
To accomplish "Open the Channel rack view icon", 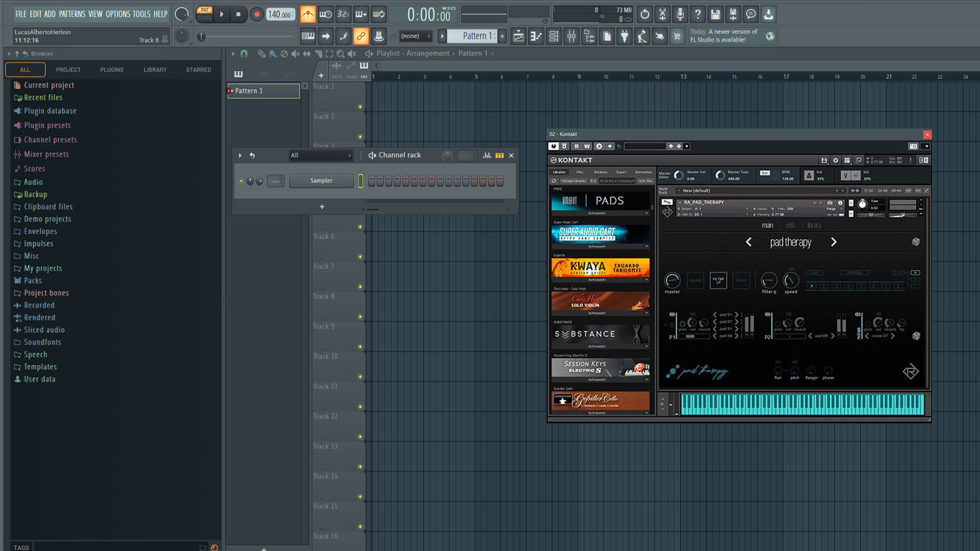I will [553, 36].
